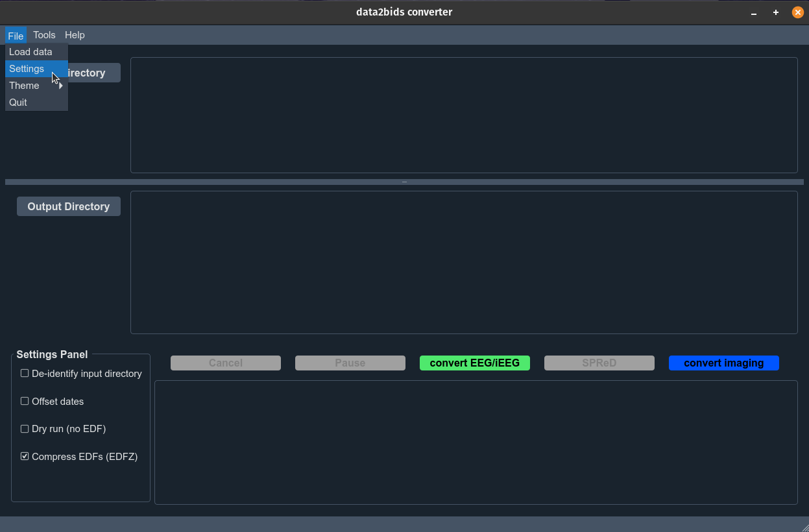Click the SPReD button
Image resolution: width=809 pixels, height=532 pixels.
[x=599, y=363]
